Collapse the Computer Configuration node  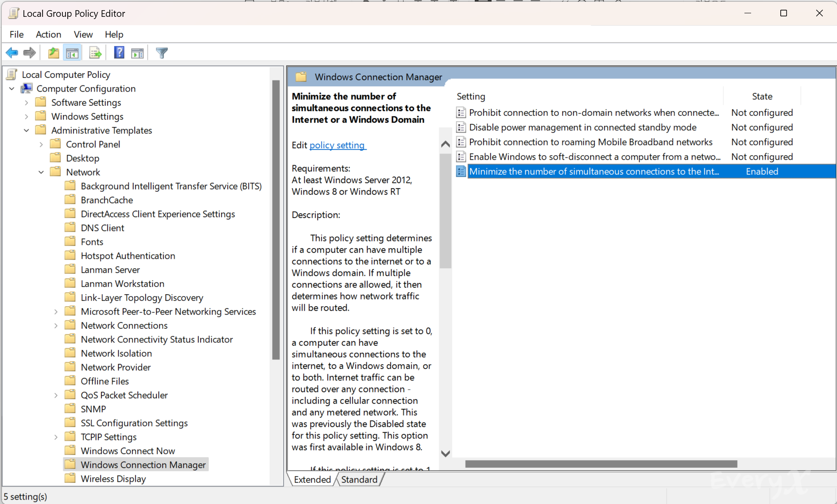pos(12,88)
